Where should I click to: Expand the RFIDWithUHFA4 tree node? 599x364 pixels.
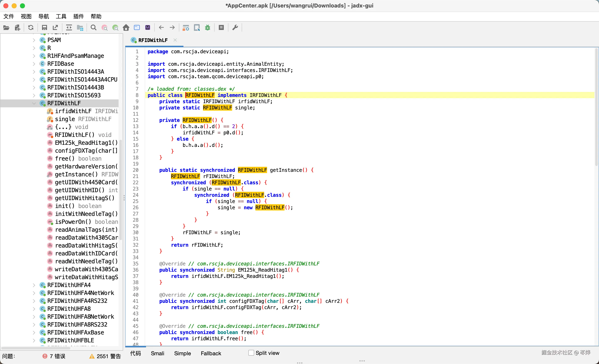point(34,285)
